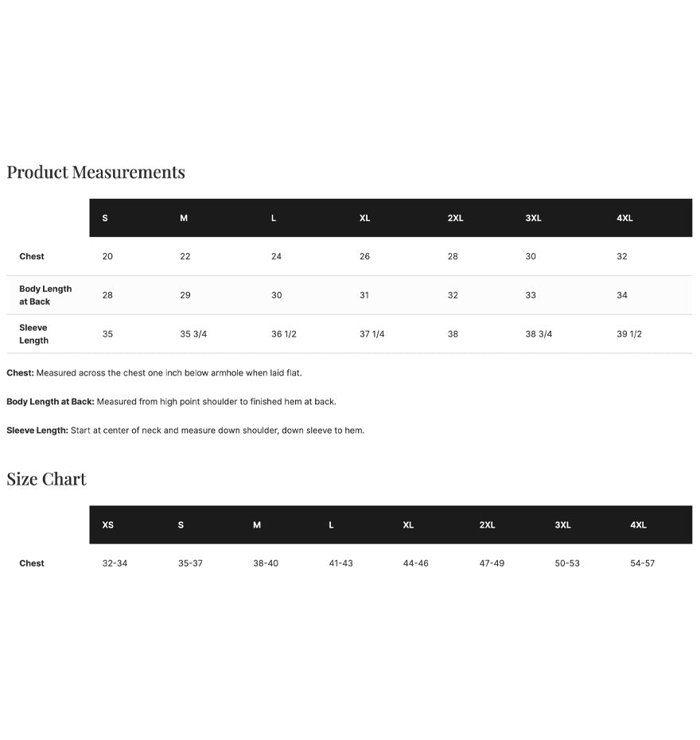Select chest range 41-43 for size L
Viewport: 700px width, 740px height.
point(340,563)
